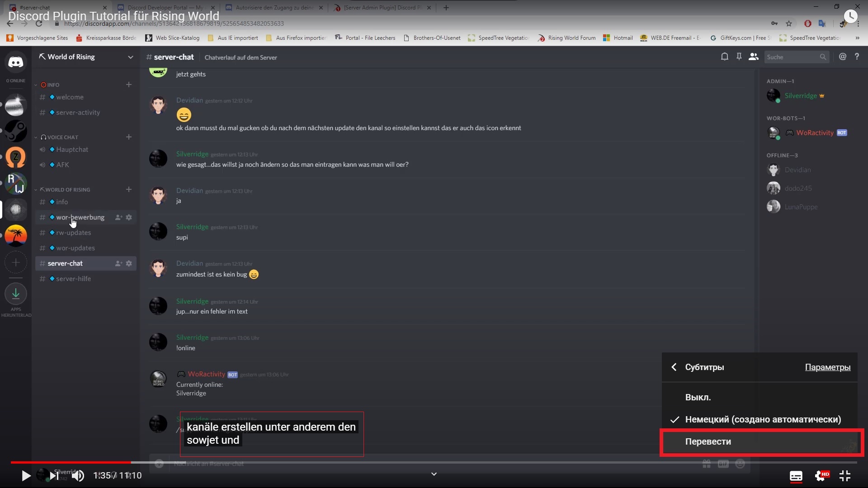Open Параметры subtitle options link
This screenshot has width=868, height=488.
(x=827, y=367)
